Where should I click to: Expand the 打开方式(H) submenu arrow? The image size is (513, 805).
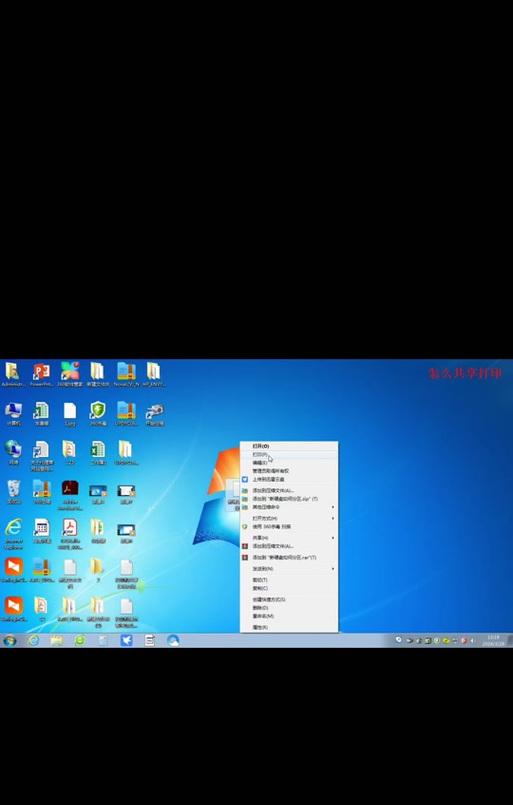[333, 518]
